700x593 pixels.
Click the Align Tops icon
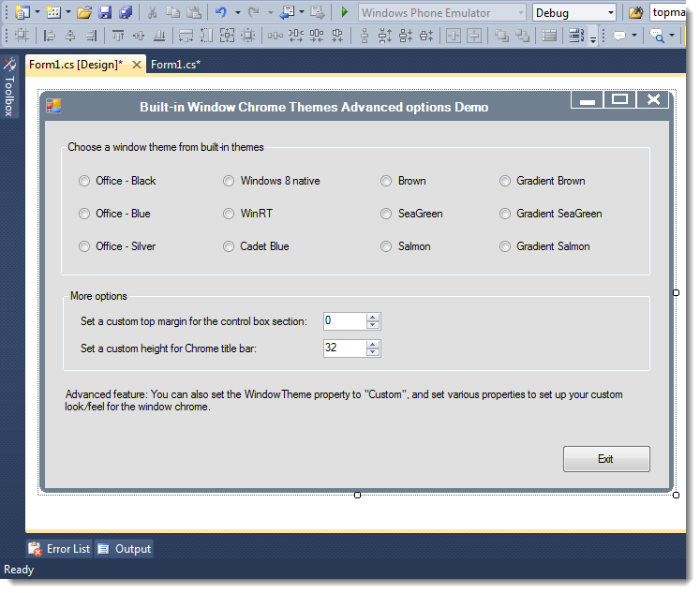coord(118,35)
